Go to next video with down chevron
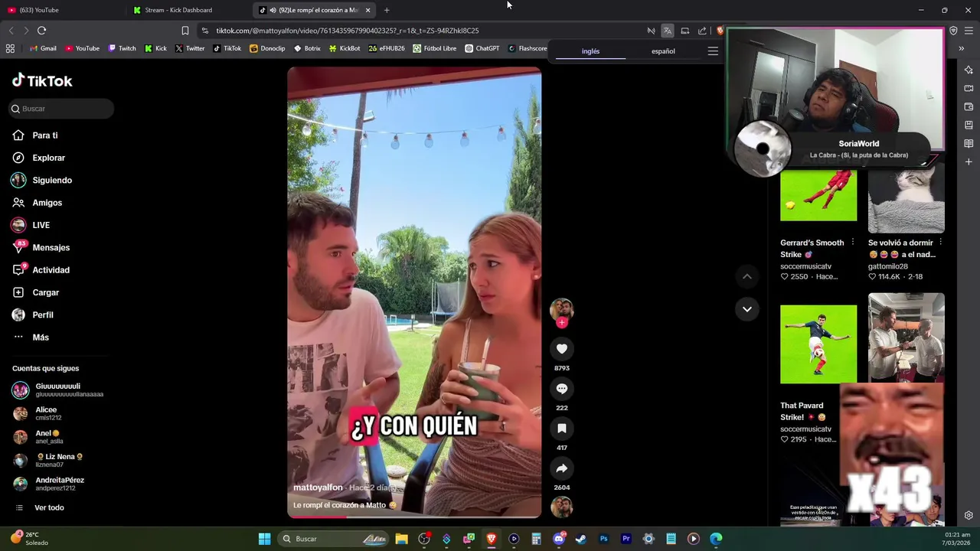The image size is (980, 551). 747,309
